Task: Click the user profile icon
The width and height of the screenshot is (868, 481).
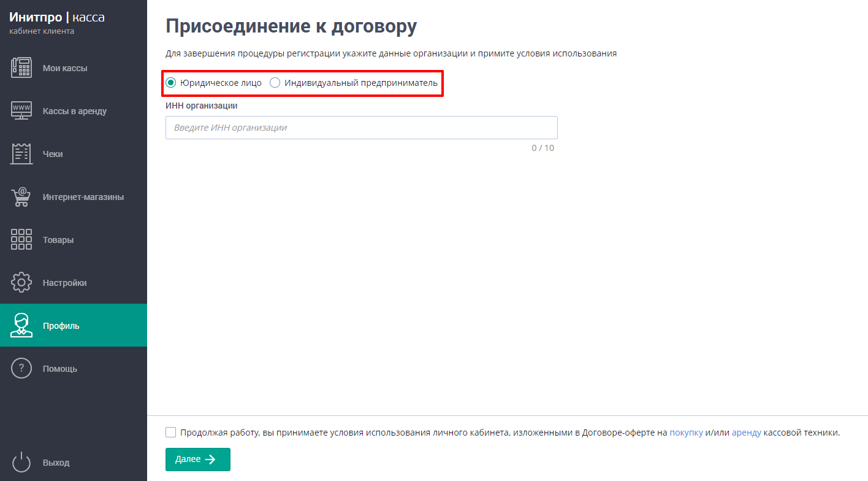Action: pos(21,325)
